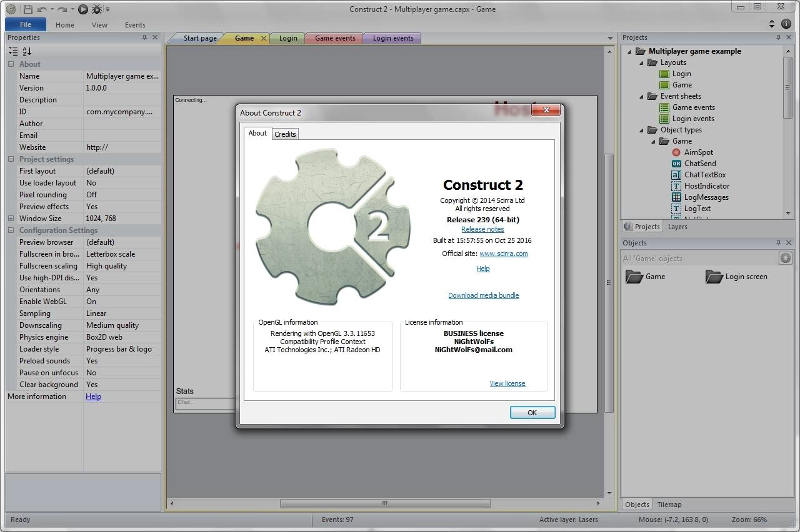Switch to the Home ribbon tab
This screenshot has width=800, height=532.
pos(64,25)
